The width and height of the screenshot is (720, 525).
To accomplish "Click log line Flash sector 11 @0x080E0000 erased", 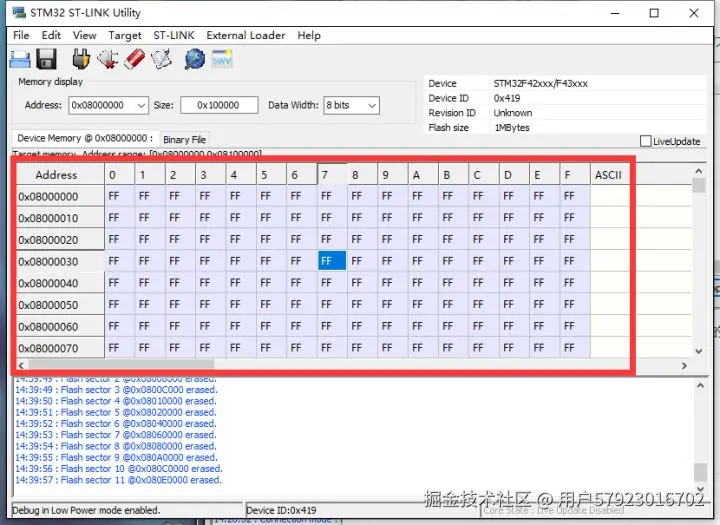I will click(x=118, y=480).
